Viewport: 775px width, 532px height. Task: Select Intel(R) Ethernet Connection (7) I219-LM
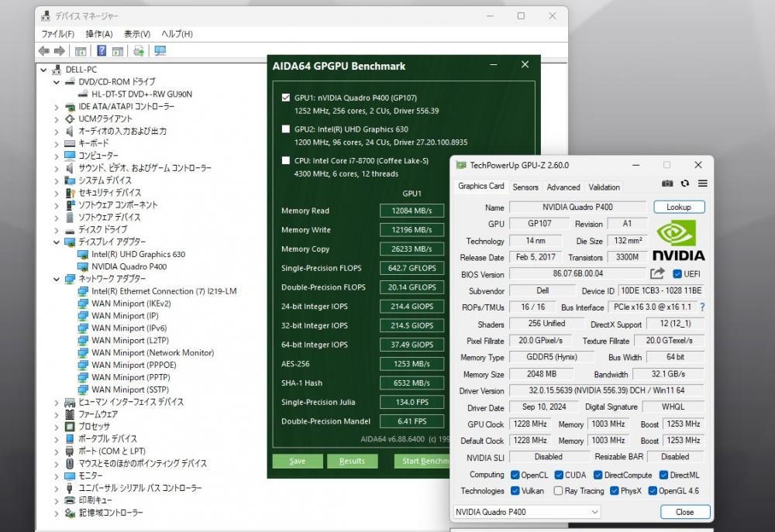pyautogui.click(x=164, y=291)
